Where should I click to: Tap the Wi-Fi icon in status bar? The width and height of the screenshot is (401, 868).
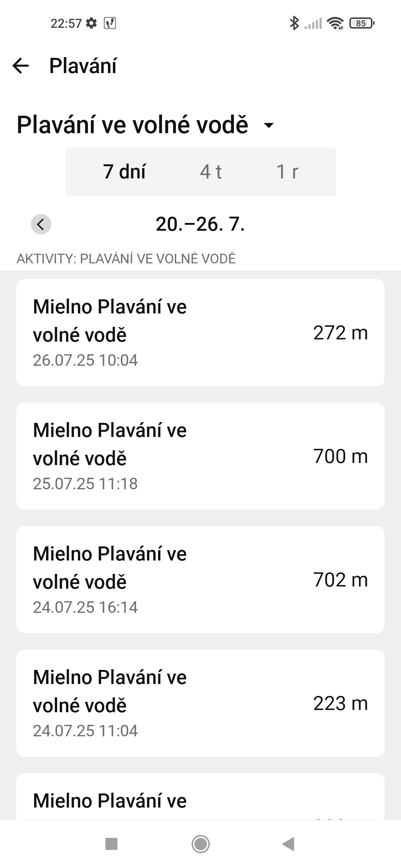click(x=335, y=23)
